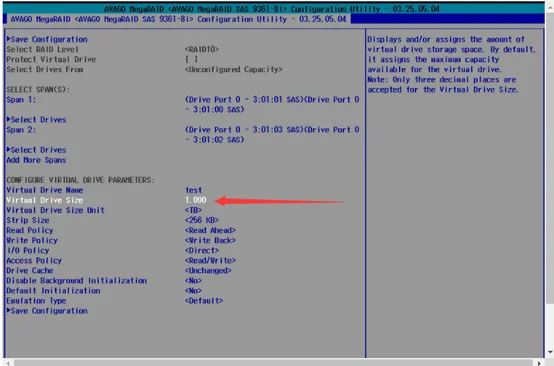
Task: Select the Virtual Drive Name label
Action: (x=45, y=190)
